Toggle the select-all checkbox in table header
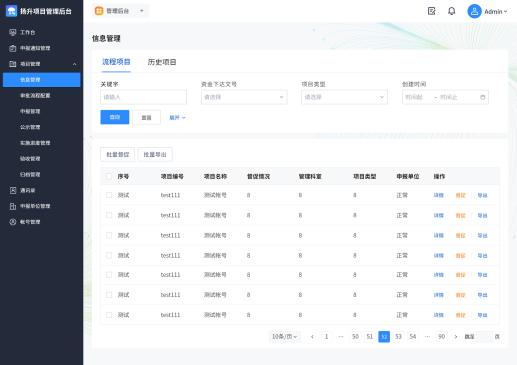 pos(109,176)
